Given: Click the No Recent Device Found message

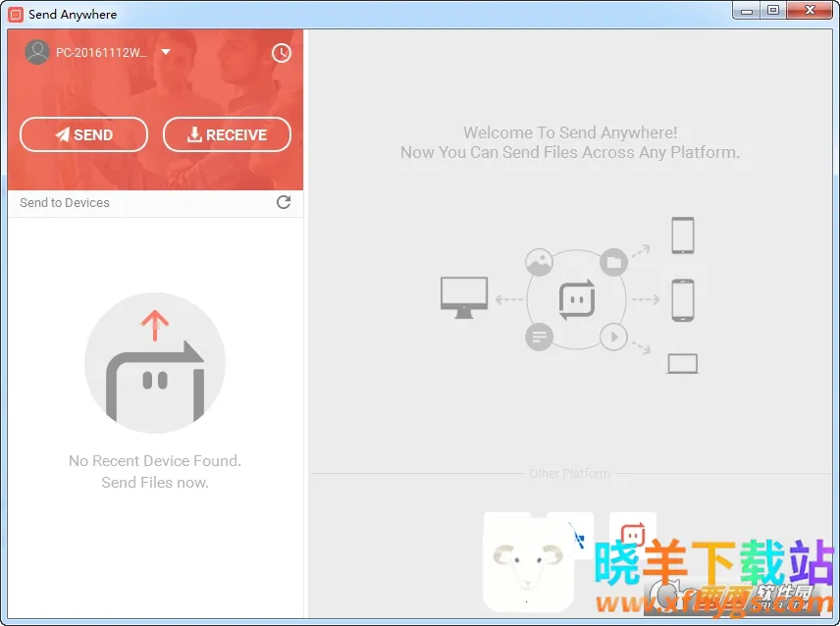Looking at the screenshot, I should 155,461.
